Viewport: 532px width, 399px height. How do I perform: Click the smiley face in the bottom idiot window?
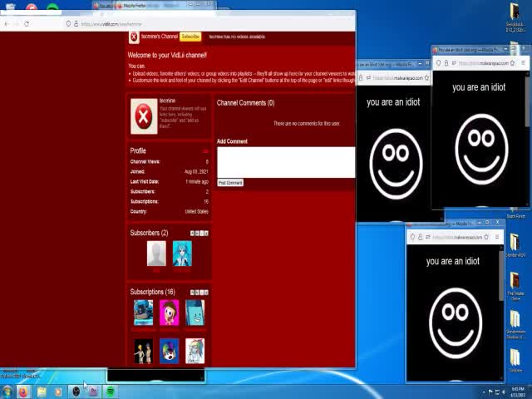tap(456, 323)
